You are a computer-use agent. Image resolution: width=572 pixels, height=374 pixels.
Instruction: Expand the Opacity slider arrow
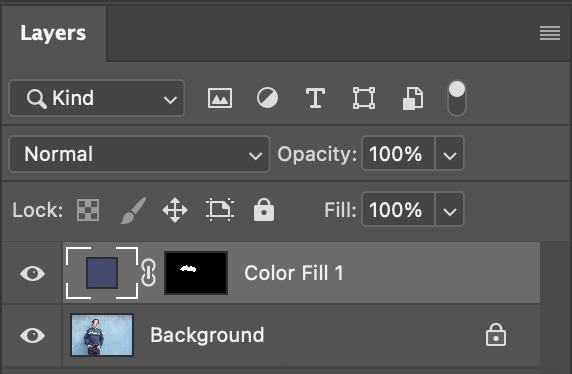tap(449, 154)
